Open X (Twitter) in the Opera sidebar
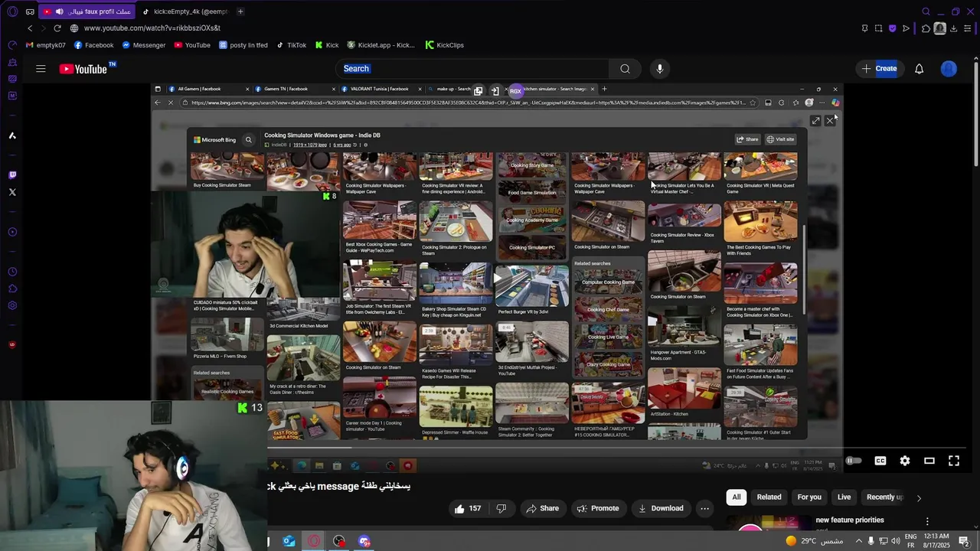The width and height of the screenshot is (980, 551). [x=12, y=192]
